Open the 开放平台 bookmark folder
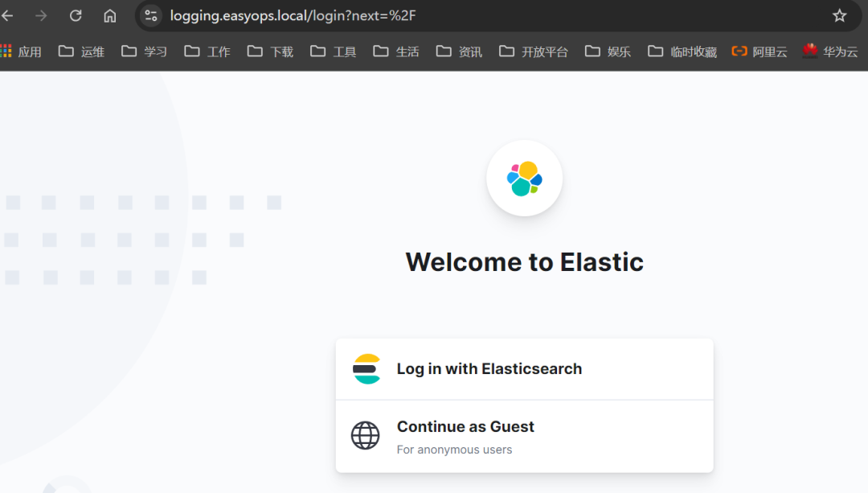Image resolution: width=868 pixels, height=493 pixels. [x=534, y=51]
